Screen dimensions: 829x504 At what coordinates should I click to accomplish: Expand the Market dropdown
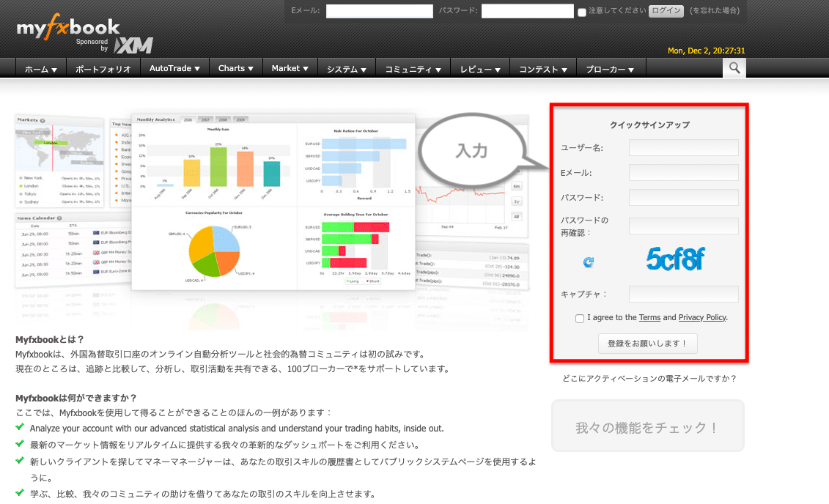(x=290, y=68)
